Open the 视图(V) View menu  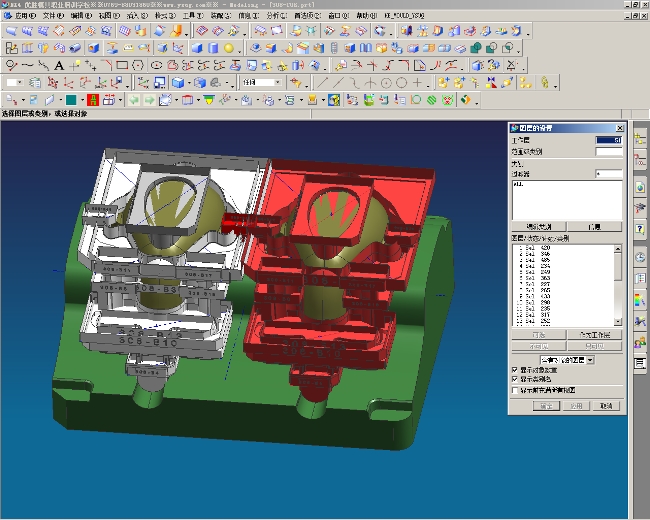coord(109,16)
